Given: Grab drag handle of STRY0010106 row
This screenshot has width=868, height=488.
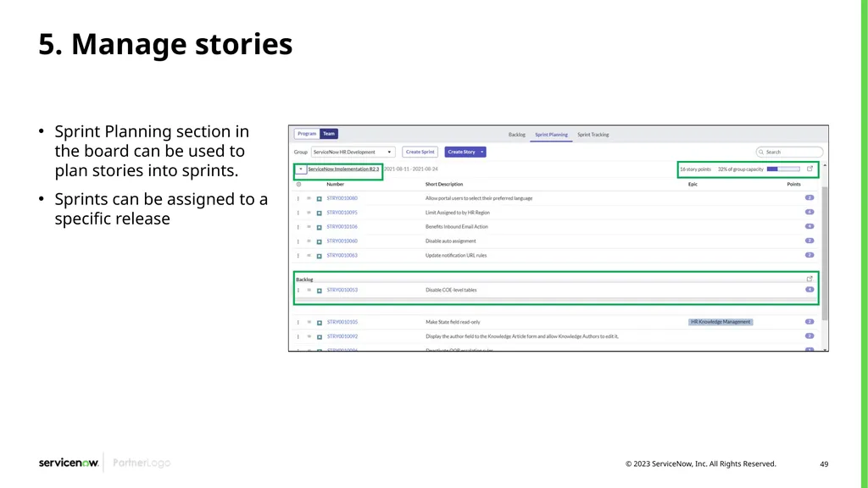Looking at the screenshot, I should click(x=309, y=227).
